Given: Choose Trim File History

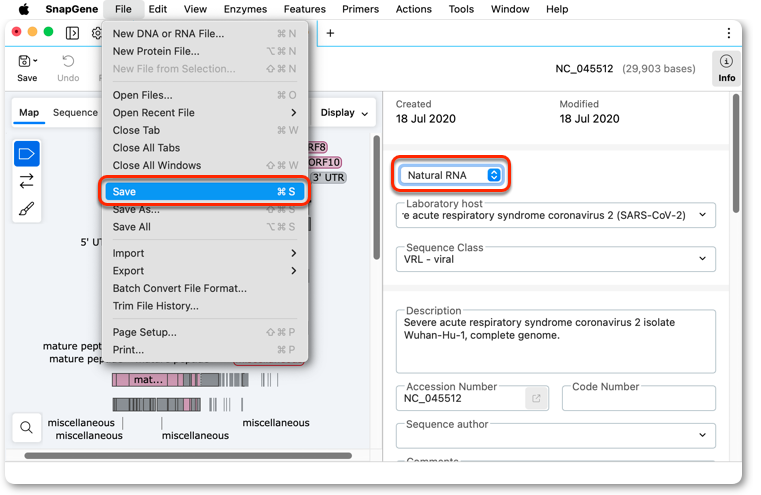Looking at the screenshot, I should (204, 306).
